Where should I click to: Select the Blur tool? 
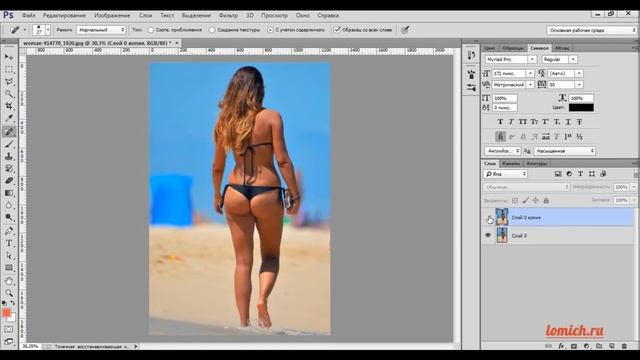(9, 205)
